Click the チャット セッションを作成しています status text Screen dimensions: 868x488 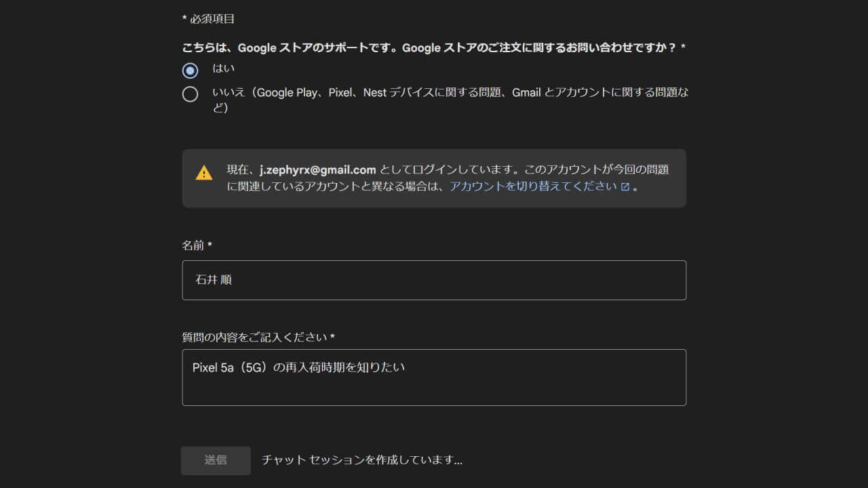point(361,460)
